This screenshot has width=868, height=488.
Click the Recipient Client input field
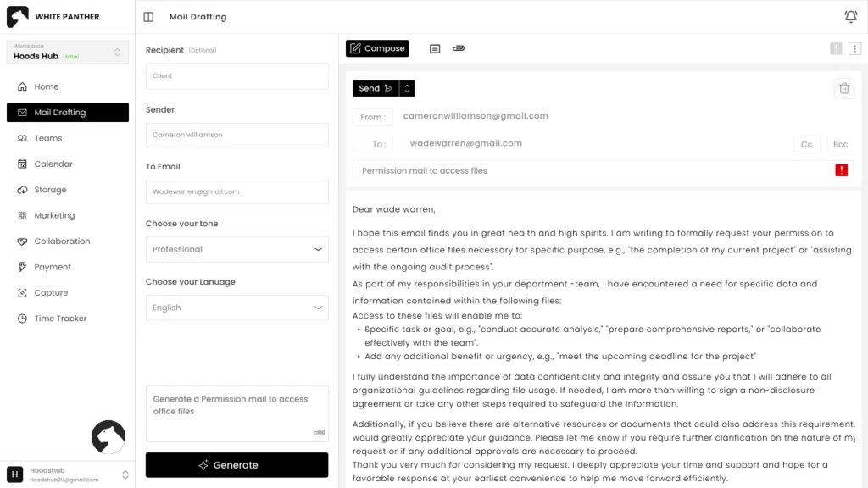pos(236,75)
